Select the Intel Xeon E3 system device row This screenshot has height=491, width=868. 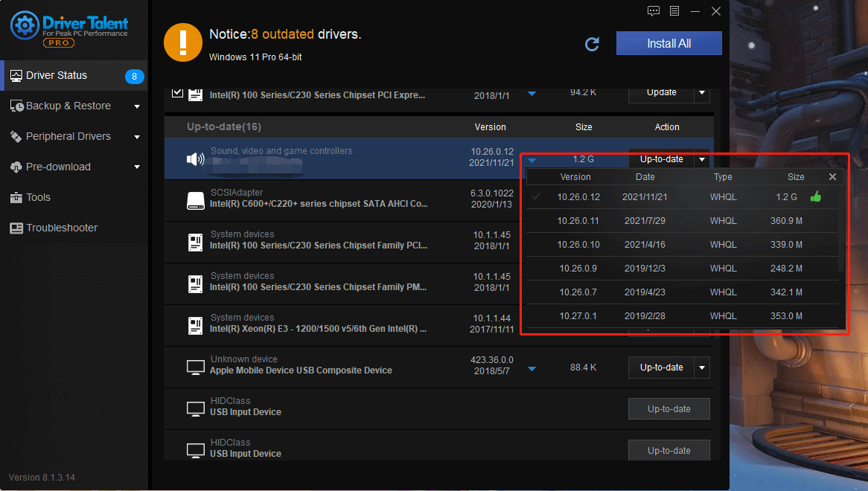343,325
